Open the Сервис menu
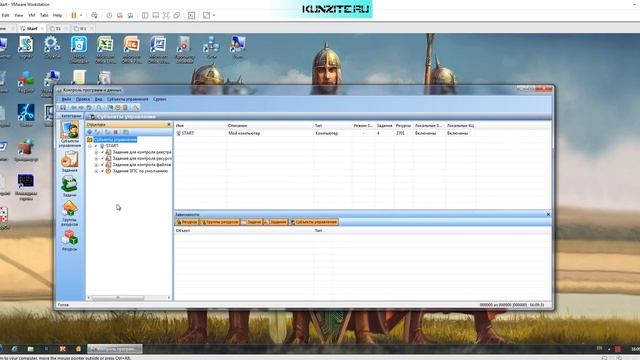The width and height of the screenshot is (640, 360). [160, 99]
